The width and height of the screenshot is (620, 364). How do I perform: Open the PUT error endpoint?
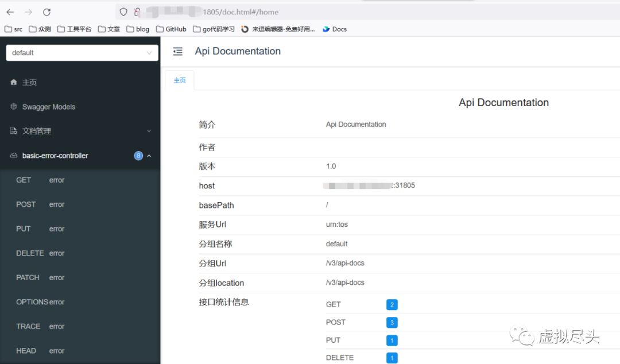coord(80,229)
